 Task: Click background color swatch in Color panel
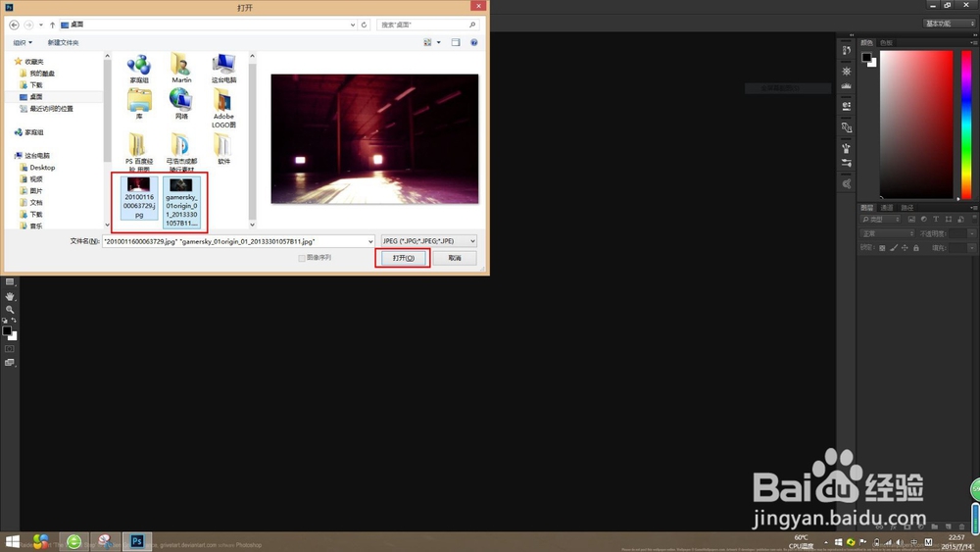[x=873, y=63]
